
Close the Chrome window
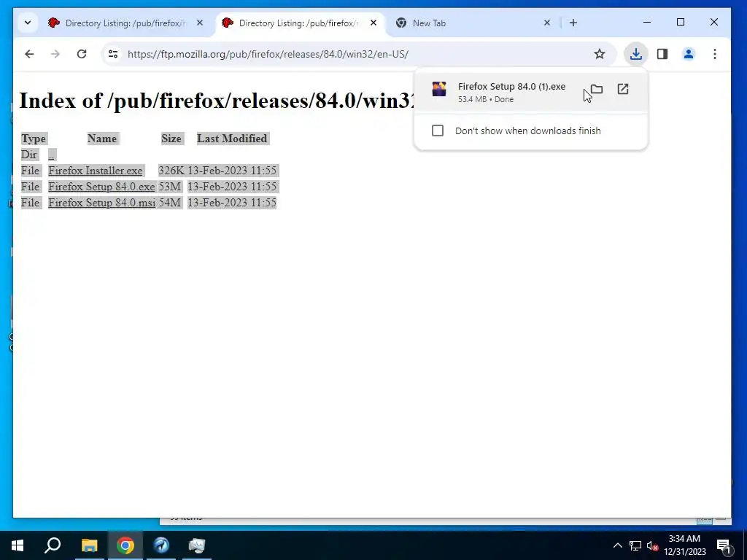[713, 23]
